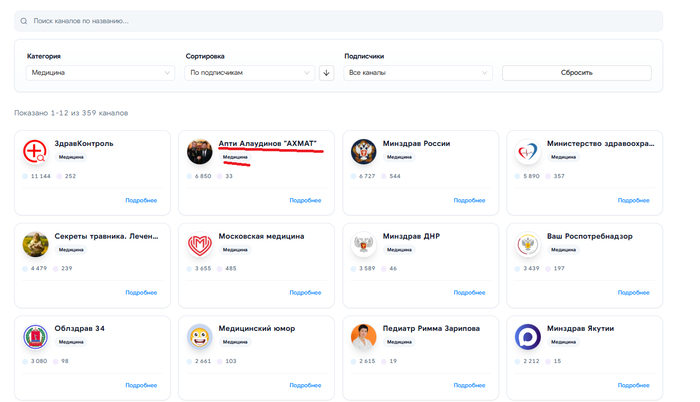
Task: Click Медицинский юмор emoji avatar
Action: pyautogui.click(x=200, y=337)
